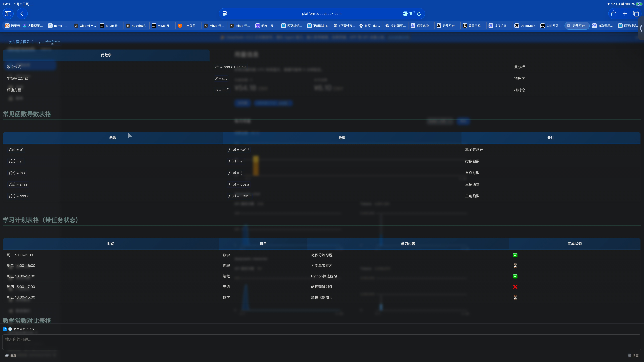The height and width of the screenshot is (362, 644).
Task: Click the 函数 column header
Action: 113,138
